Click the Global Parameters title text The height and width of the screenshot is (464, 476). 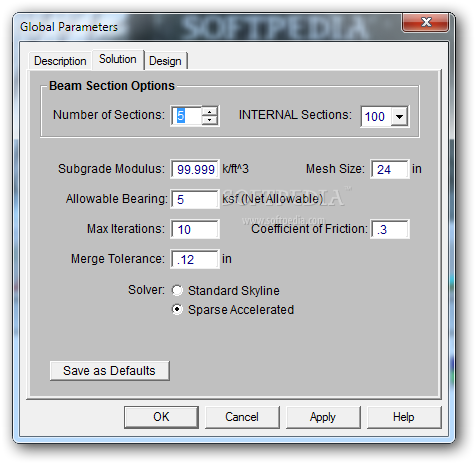coord(69,27)
